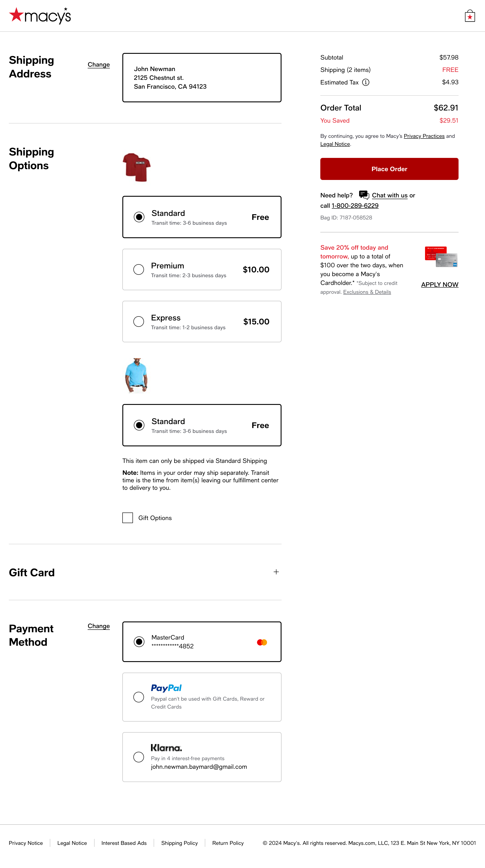Change the shipping address

coord(98,64)
